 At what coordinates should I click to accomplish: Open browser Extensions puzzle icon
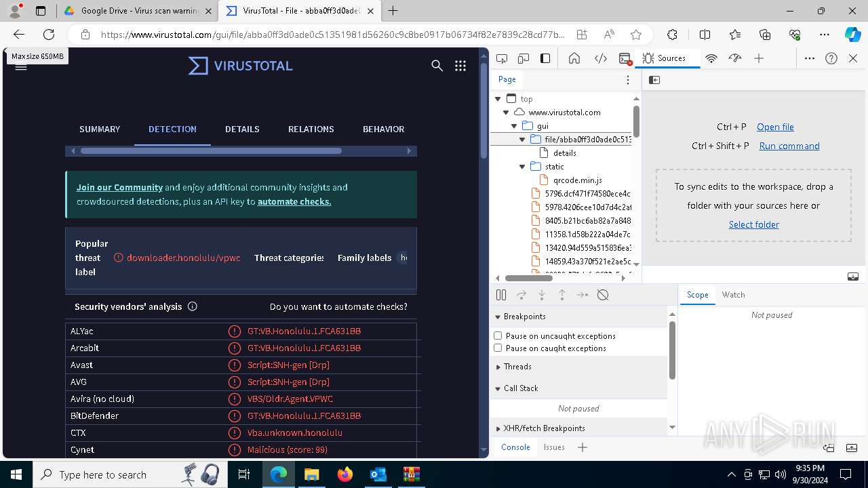(672, 35)
